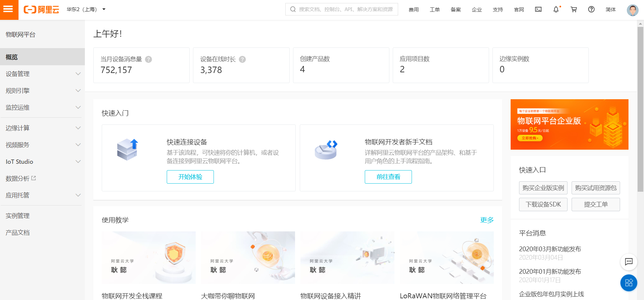
Task: Click the vertical page scrollbar
Action: tap(640, 109)
